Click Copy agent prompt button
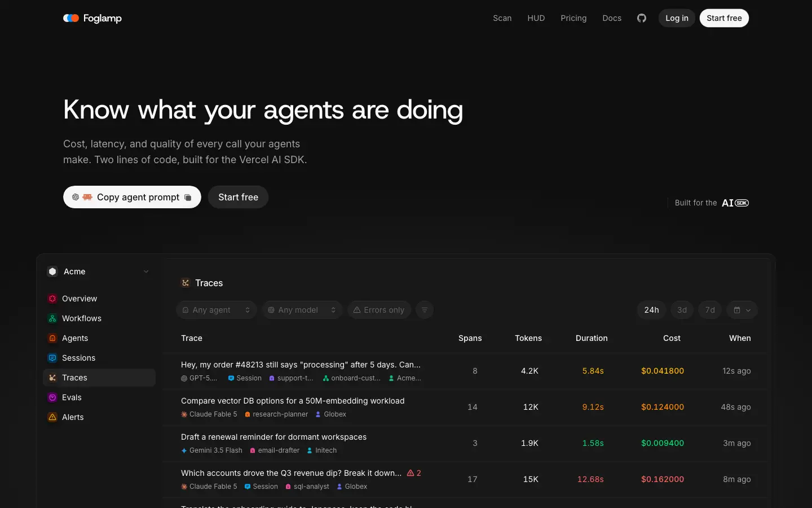The image size is (812, 508). tap(132, 197)
